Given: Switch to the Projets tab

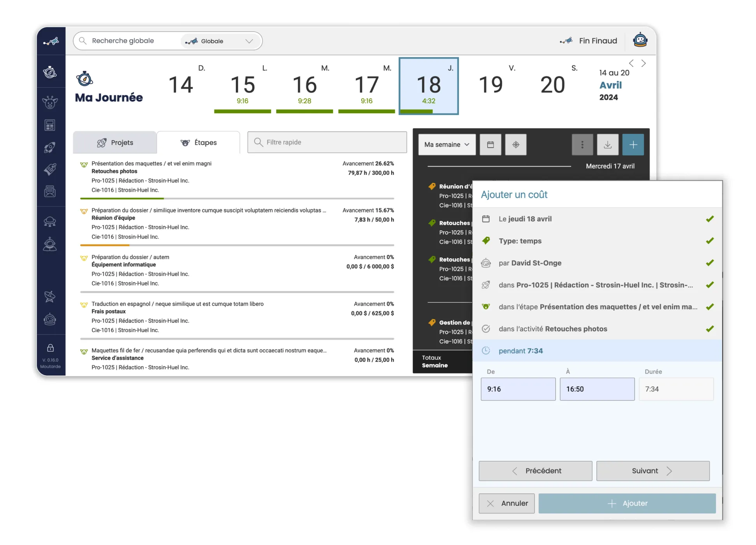Looking at the screenshot, I should click(115, 142).
